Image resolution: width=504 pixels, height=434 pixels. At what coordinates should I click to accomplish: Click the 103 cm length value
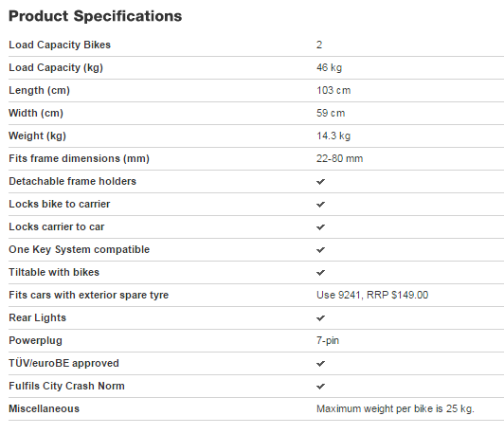333,90
